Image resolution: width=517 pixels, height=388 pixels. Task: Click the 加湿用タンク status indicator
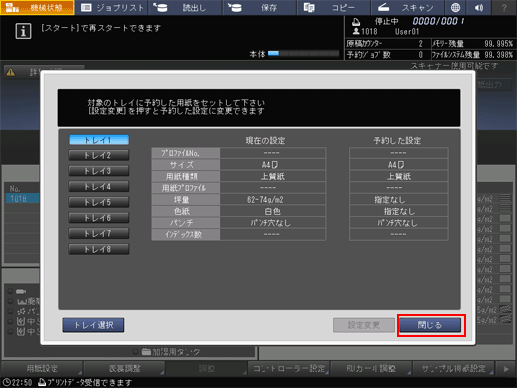135,352
